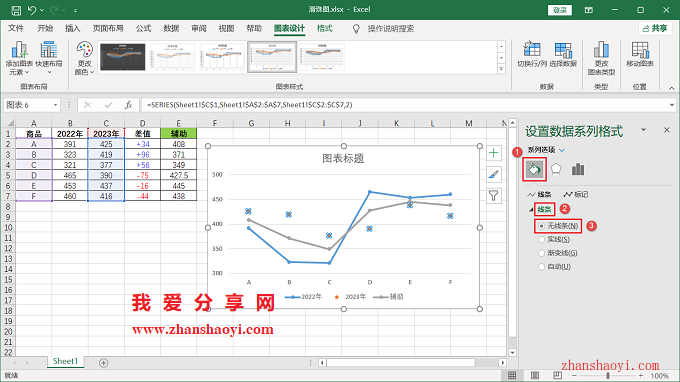
Task: Switch to Page Break Preview icon
Action: pyautogui.click(x=557, y=375)
